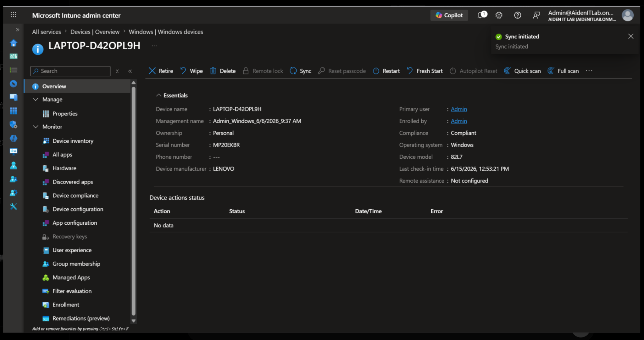Open Dashboard icon in left rail
The image size is (644, 340).
tap(14, 56)
